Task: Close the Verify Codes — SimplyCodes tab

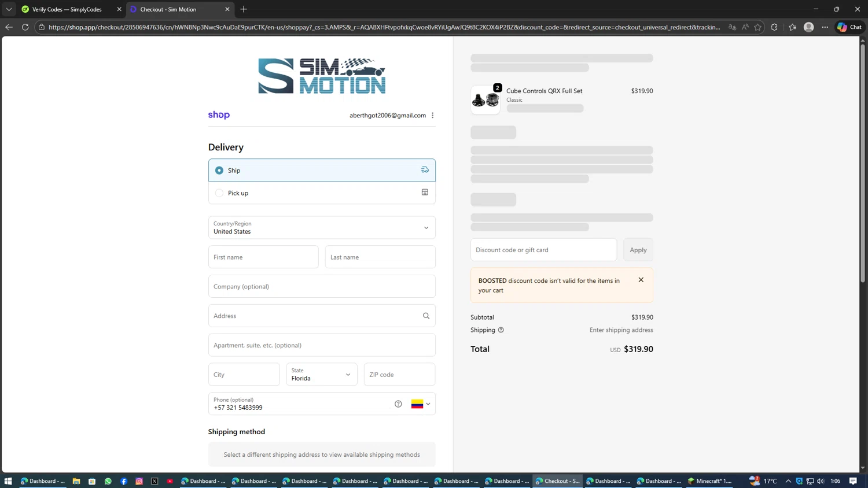Action: 119,9
